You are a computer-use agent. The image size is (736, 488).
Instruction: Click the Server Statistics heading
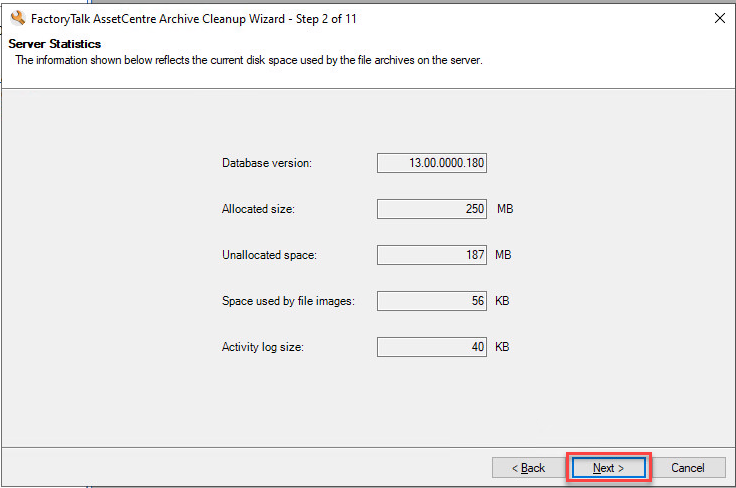(x=54, y=44)
